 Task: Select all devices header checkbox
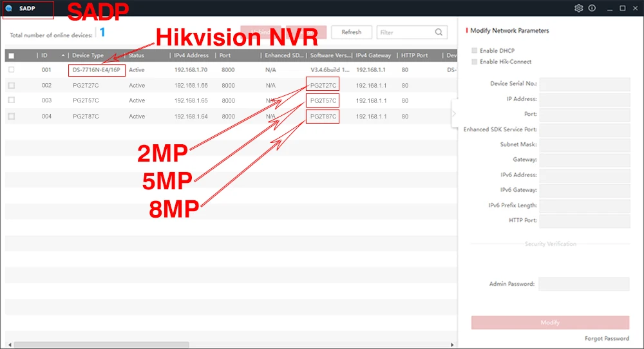click(11, 55)
